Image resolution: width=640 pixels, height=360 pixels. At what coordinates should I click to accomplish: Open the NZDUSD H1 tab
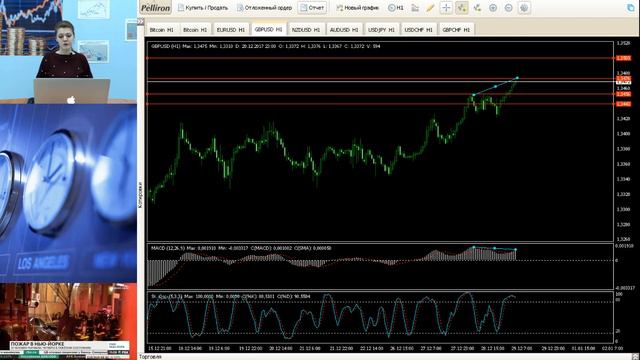(306, 30)
